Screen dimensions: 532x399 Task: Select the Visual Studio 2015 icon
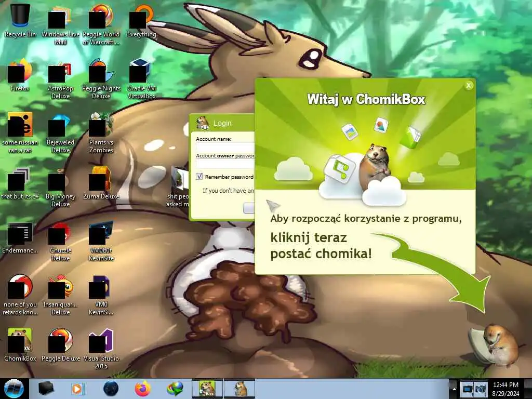(101, 349)
